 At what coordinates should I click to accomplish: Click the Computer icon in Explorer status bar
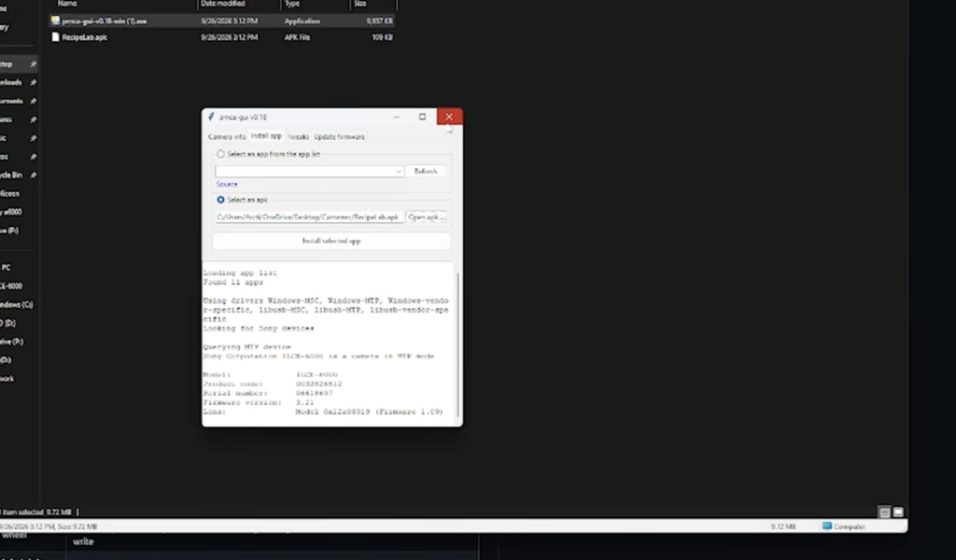[827, 525]
